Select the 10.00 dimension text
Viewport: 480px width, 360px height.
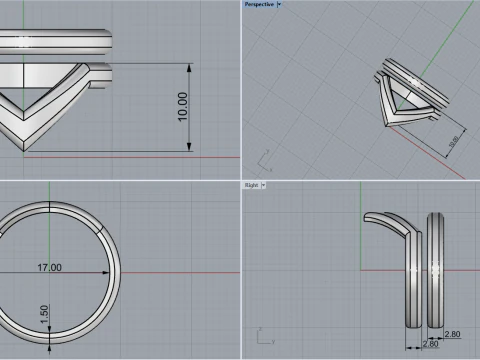[x=183, y=107]
